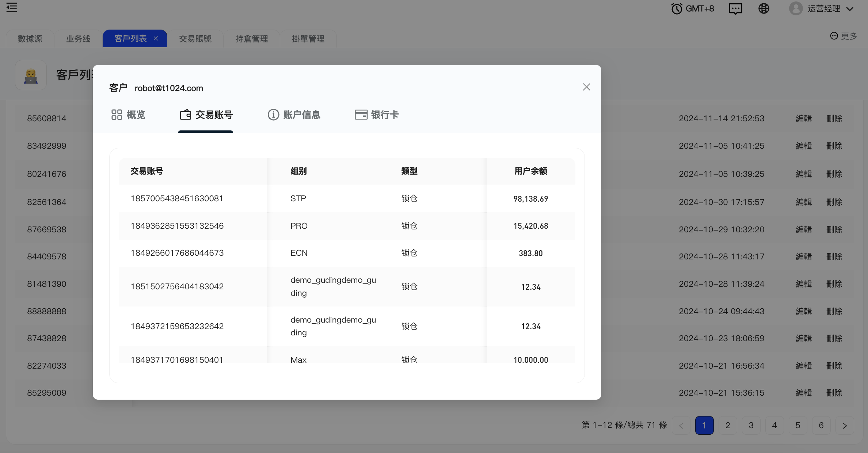Select account 1857005438451630081
The image size is (868, 453).
(177, 198)
